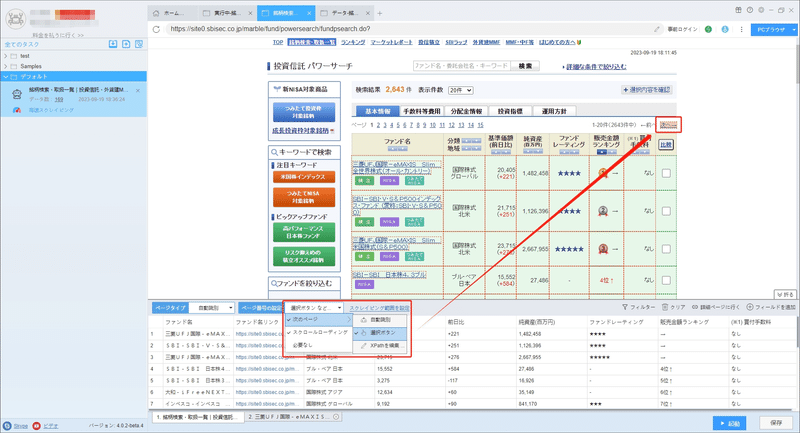Open the 表示件数 20件 dropdown

460,90
